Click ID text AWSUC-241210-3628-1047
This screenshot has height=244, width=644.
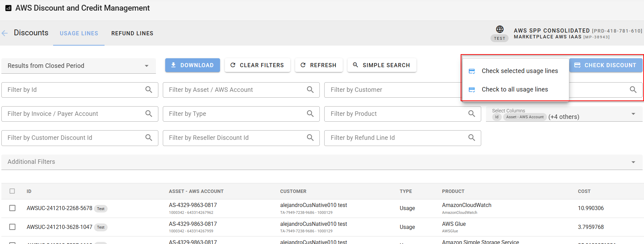tap(59, 227)
